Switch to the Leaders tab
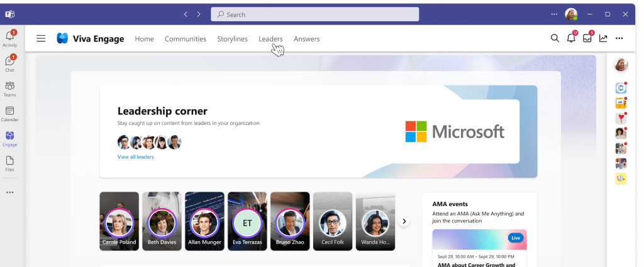Viewport: 644px width, 267px height. (x=270, y=39)
